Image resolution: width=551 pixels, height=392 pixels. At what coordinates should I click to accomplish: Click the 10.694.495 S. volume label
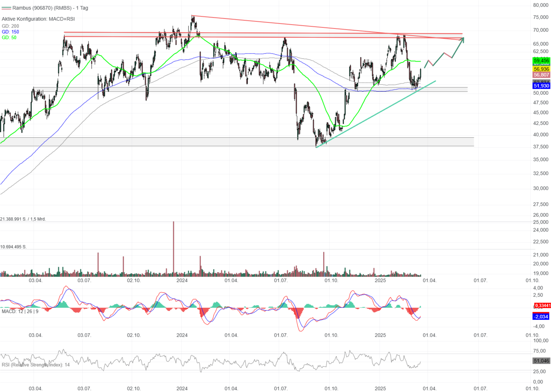click(x=13, y=247)
